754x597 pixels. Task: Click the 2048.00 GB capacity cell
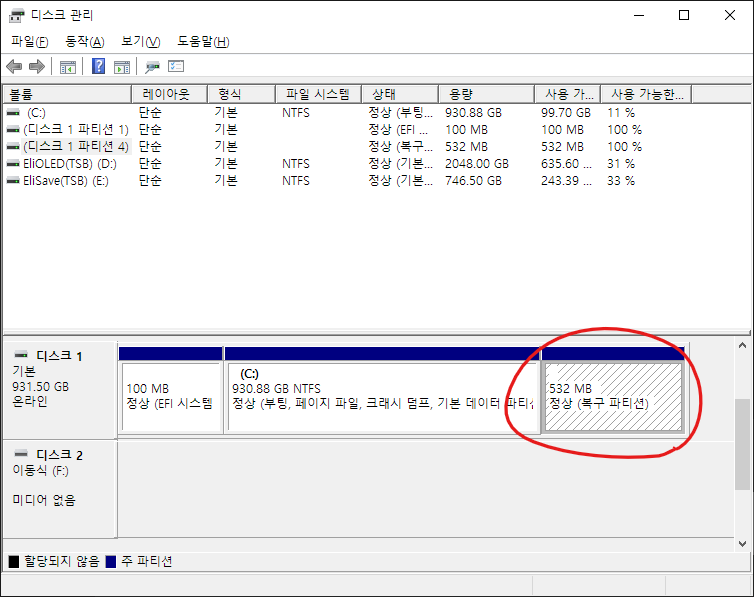[x=477, y=164]
